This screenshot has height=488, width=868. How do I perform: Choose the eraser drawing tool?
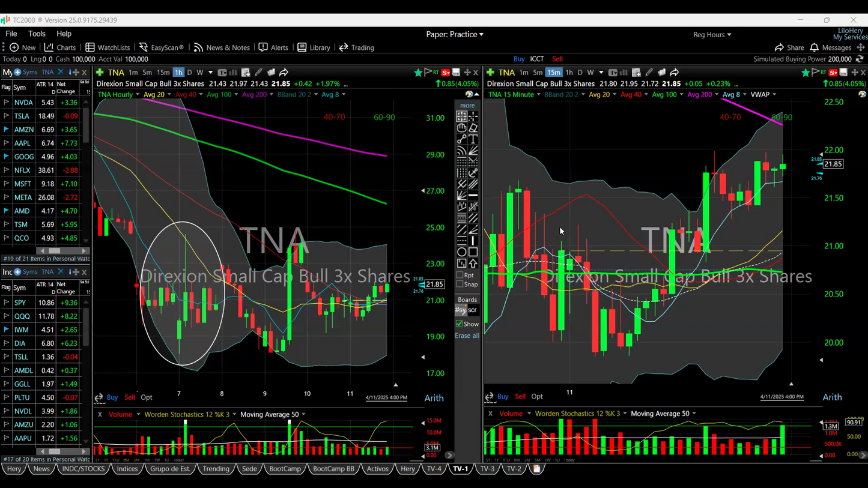click(x=473, y=128)
